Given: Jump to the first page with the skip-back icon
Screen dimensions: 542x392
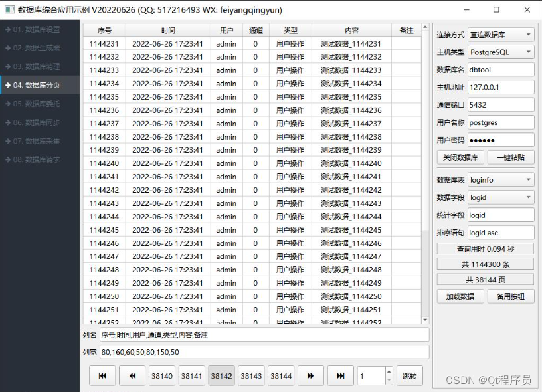Looking at the screenshot, I should 102,375.
